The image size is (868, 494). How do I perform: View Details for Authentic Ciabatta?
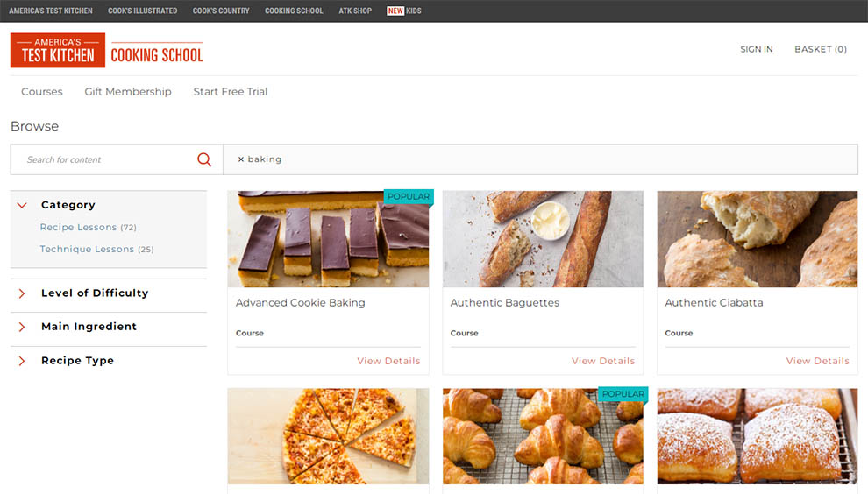[x=818, y=361]
